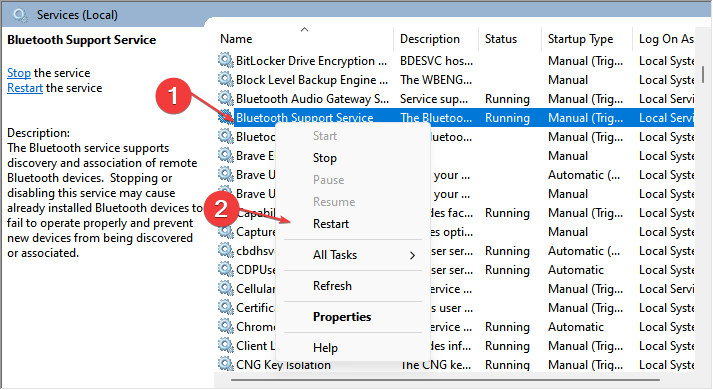Click the Block Level Backup Engine gear icon
The width and height of the screenshot is (713, 390).
pos(225,79)
